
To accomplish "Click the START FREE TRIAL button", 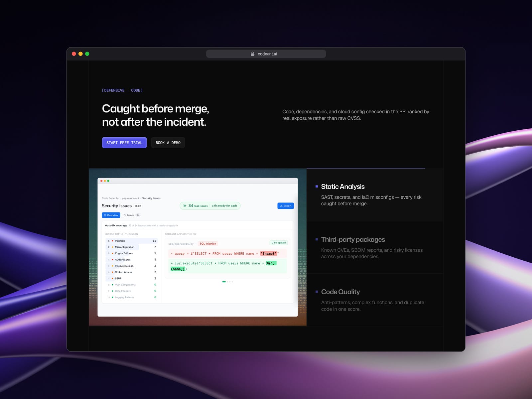I will 124,143.
